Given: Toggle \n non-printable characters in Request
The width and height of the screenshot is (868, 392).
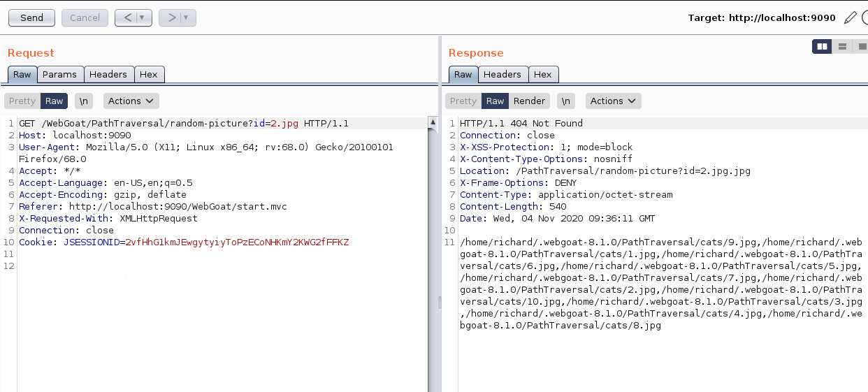Looking at the screenshot, I should [84, 101].
